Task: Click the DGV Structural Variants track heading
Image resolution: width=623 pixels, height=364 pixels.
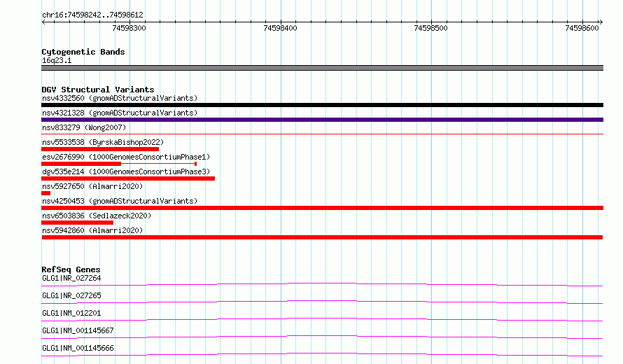Action: (x=98, y=90)
